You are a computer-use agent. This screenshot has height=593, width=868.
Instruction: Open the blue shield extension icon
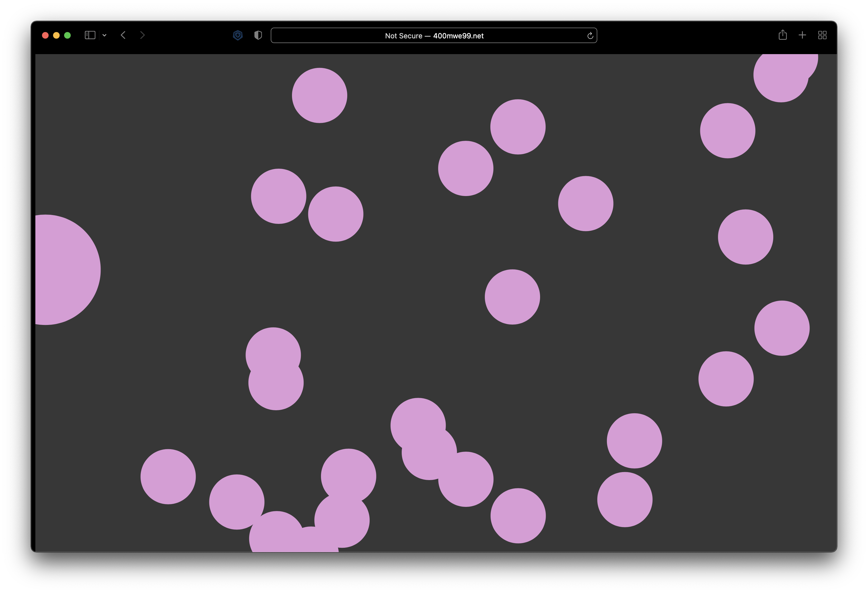tap(238, 35)
